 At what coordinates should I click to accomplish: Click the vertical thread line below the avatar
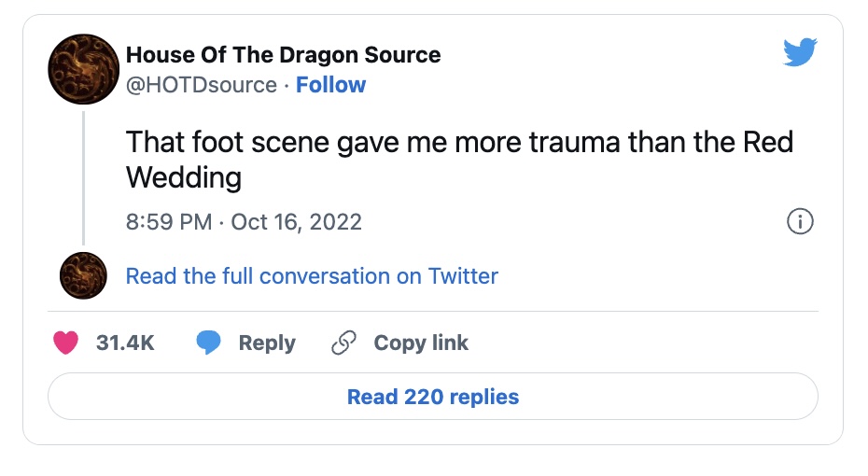(x=84, y=177)
